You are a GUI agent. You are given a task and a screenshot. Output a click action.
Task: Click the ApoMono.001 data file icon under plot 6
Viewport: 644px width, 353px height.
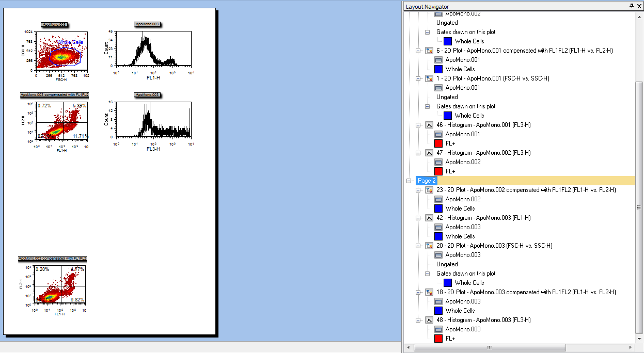coord(438,60)
